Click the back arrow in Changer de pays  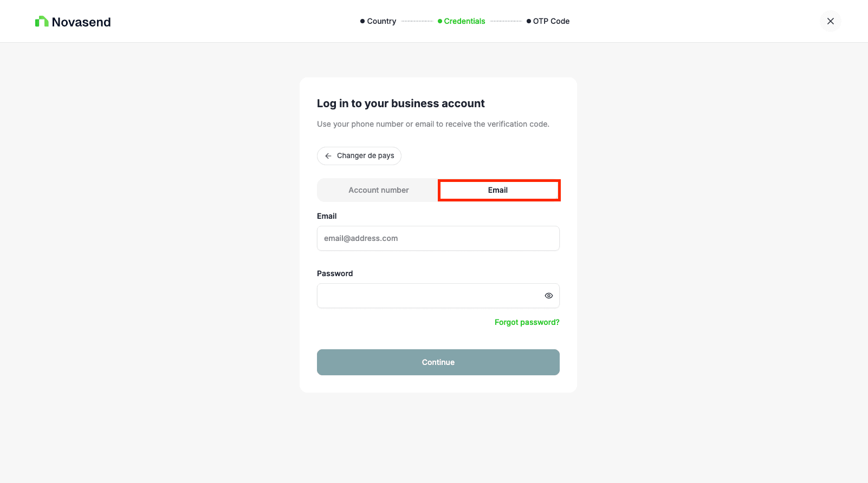328,156
